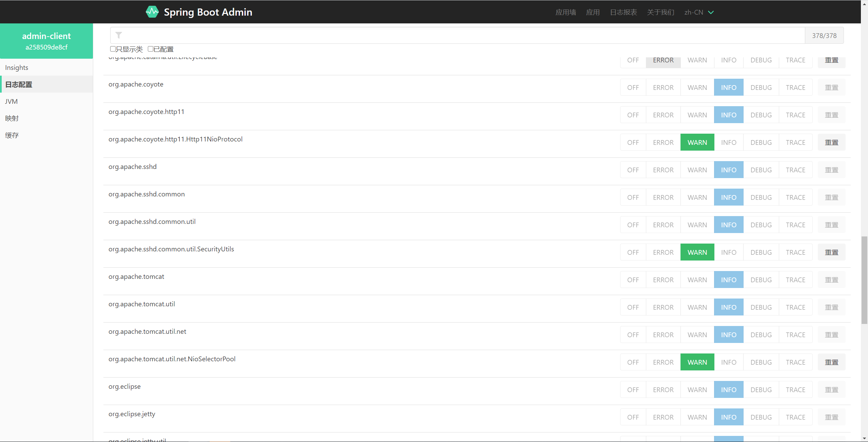Reset org.apache.coyote.http11.Http11NioProtocol with 重置
The width and height of the screenshot is (868, 442).
(831, 142)
